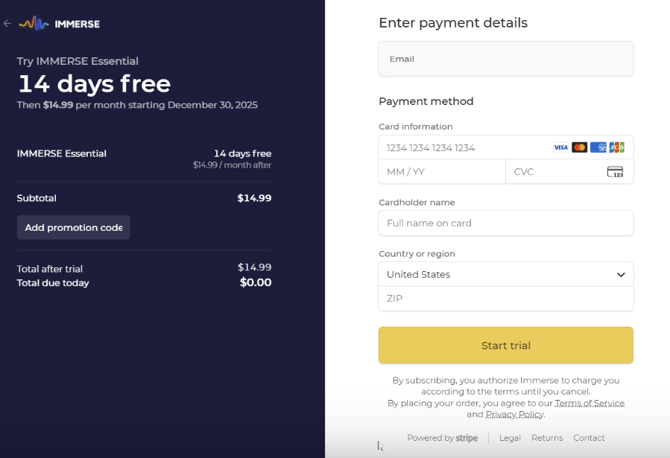Click the back arrow icon
Screen dimensions: 670x458
coord(8,23)
